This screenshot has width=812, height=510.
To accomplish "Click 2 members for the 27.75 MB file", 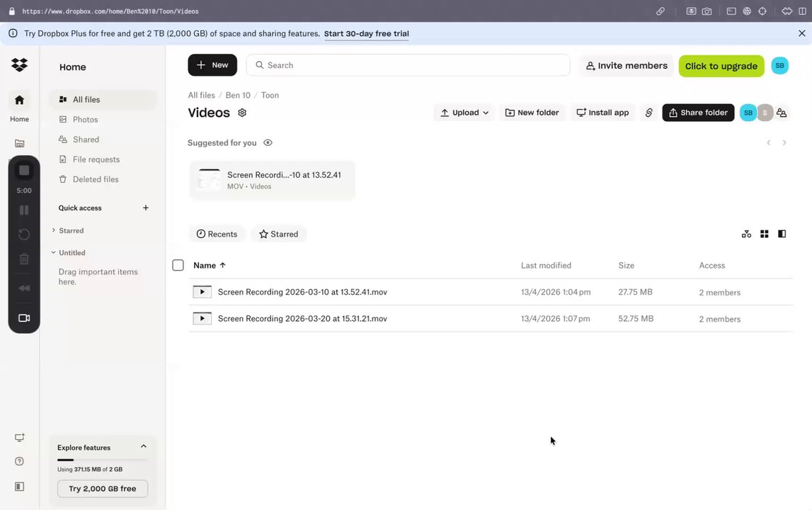I will click(x=719, y=293).
